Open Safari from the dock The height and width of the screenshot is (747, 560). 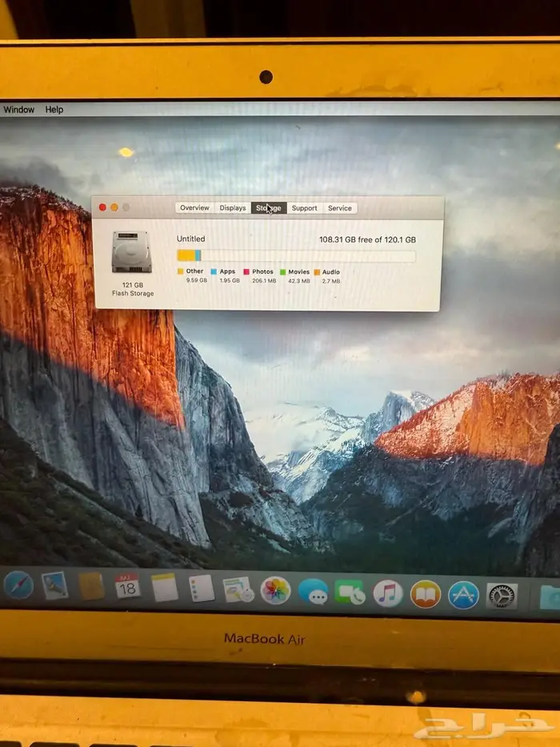[x=18, y=585]
